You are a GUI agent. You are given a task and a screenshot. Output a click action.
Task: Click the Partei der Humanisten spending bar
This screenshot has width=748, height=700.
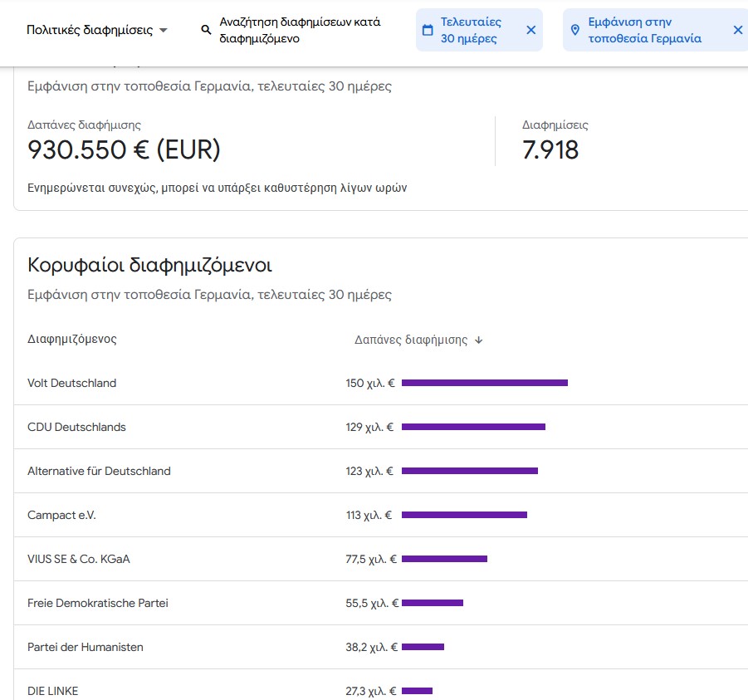click(x=423, y=647)
